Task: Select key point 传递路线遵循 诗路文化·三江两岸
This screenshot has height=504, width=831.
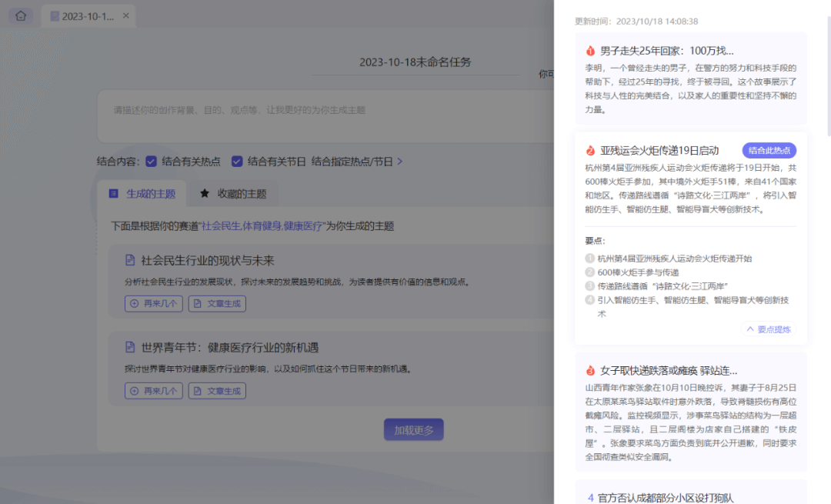Action: 662,286
